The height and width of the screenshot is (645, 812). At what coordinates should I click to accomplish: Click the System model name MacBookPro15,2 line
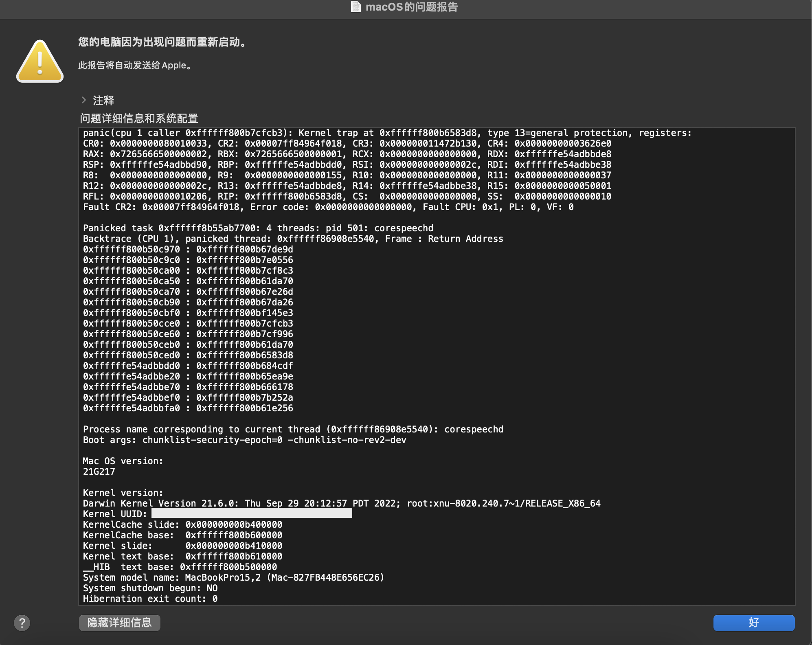click(x=233, y=577)
